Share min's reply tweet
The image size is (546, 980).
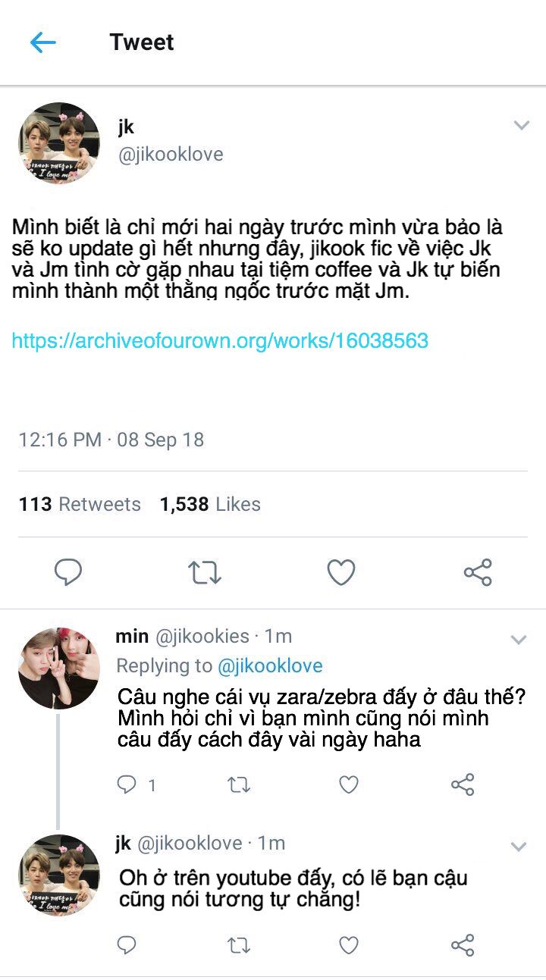point(463,784)
